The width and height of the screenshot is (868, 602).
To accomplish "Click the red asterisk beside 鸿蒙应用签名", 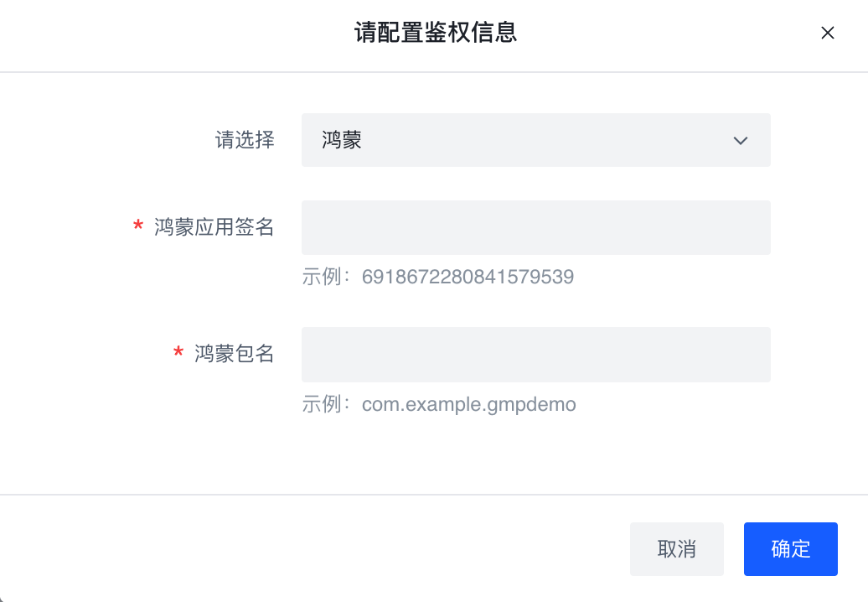I will tap(138, 228).
